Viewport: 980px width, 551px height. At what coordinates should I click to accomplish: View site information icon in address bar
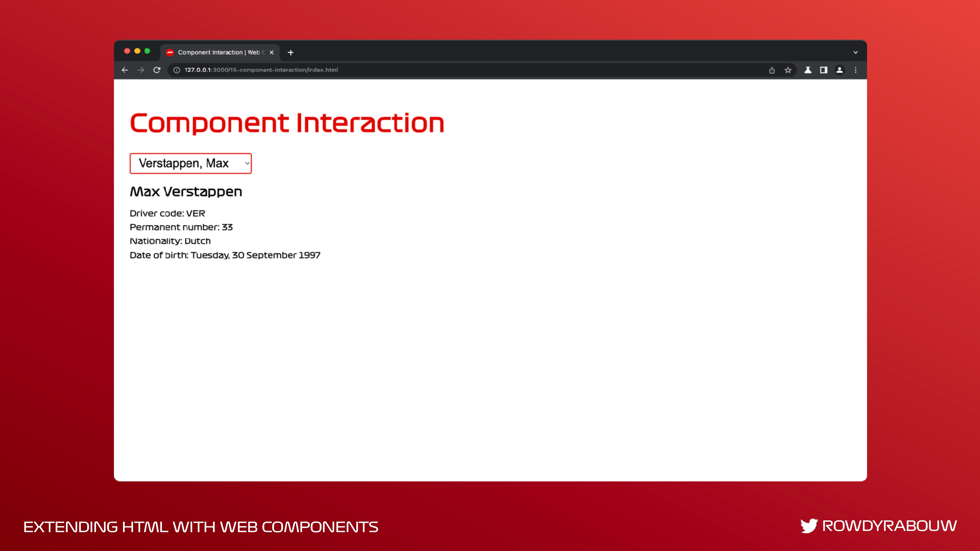coord(176,70)
